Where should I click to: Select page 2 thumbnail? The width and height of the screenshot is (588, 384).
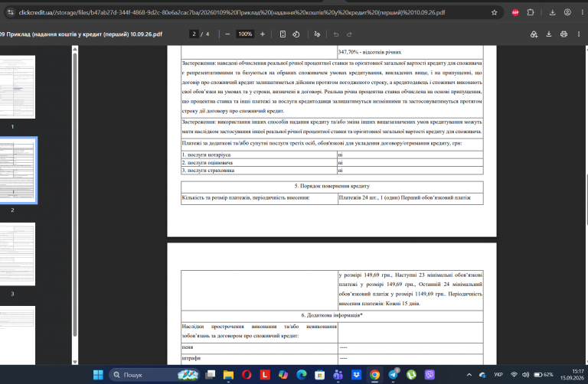click(18, 171)
